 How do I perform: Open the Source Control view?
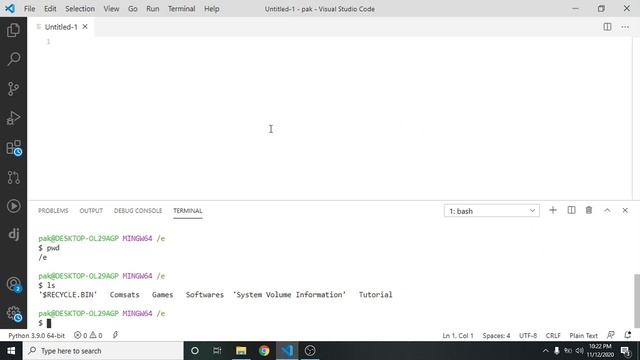[x=13, y=89]
